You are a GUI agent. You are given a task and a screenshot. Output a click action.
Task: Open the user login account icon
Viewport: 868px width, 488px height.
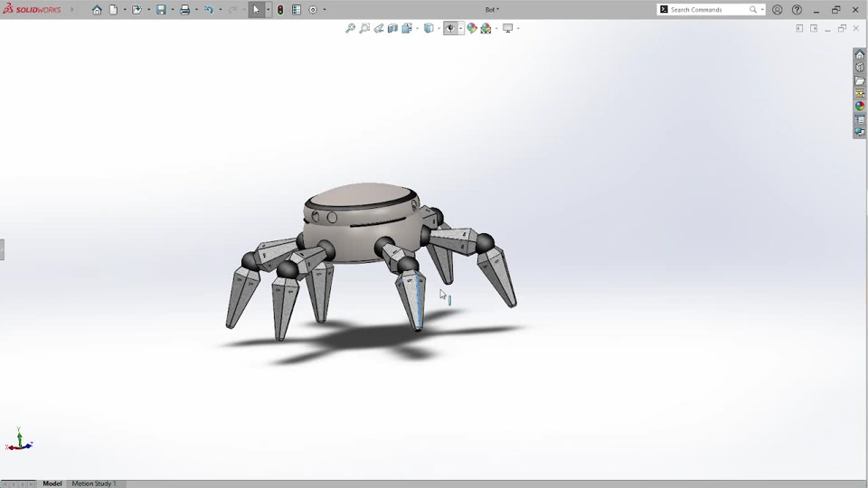[778, 10]
